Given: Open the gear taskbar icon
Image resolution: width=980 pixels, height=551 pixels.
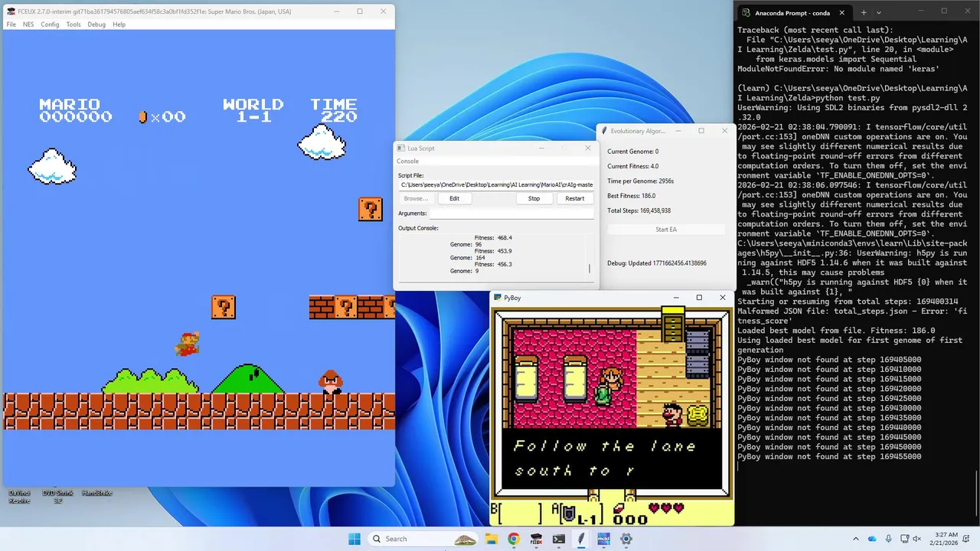Looking at the screenshot, I should (626, 539).
